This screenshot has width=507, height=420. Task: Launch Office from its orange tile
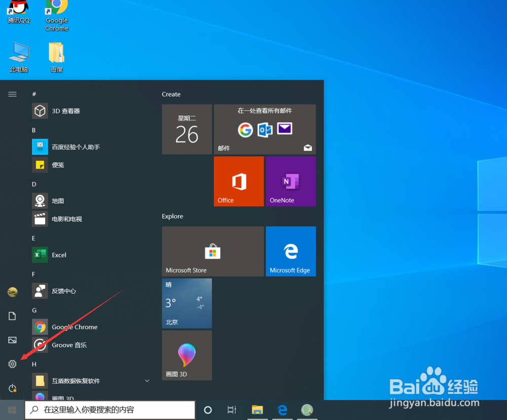coord(238,181)
